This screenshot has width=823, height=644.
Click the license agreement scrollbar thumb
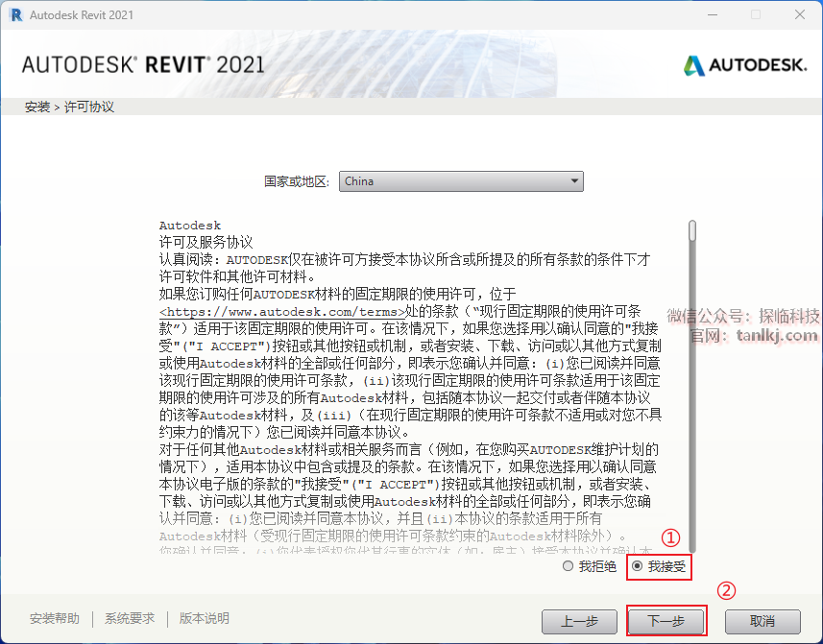click(692, 230)
